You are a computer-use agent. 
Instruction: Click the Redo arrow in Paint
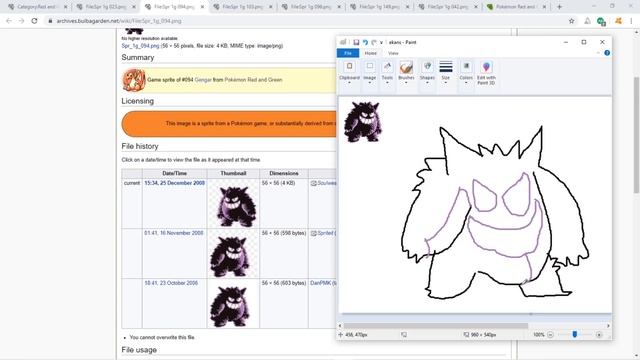click(x=374, y=42)
